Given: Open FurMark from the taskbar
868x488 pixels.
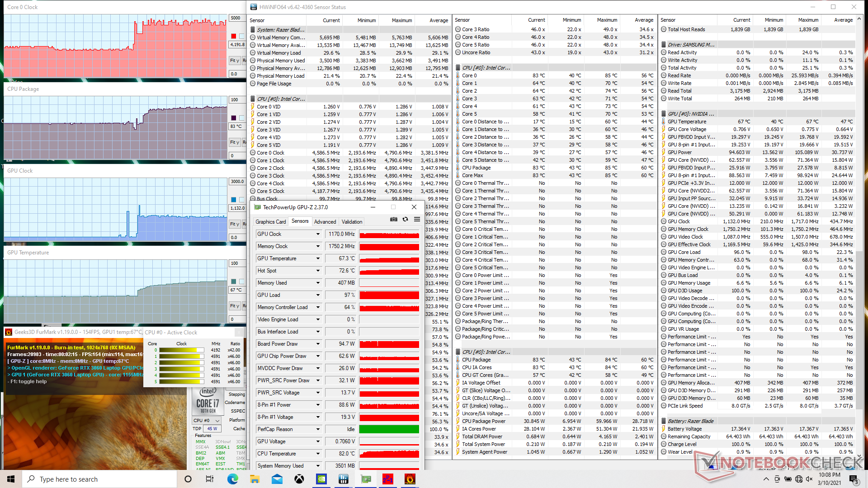Looking at the screenshot, I should (x=410, y=479).
